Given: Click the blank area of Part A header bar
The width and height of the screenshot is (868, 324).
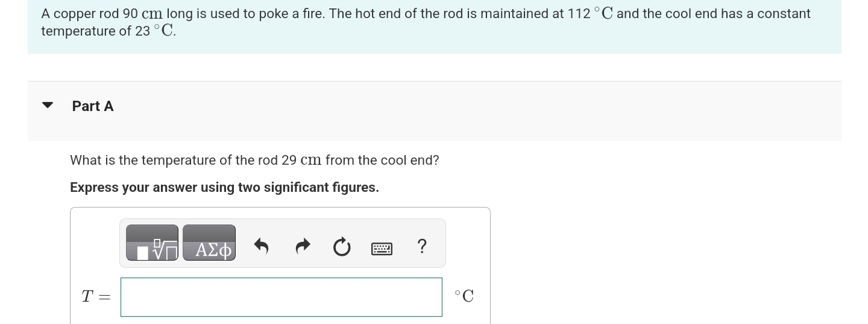Looking at the screenshot, I should coord(476,111).
